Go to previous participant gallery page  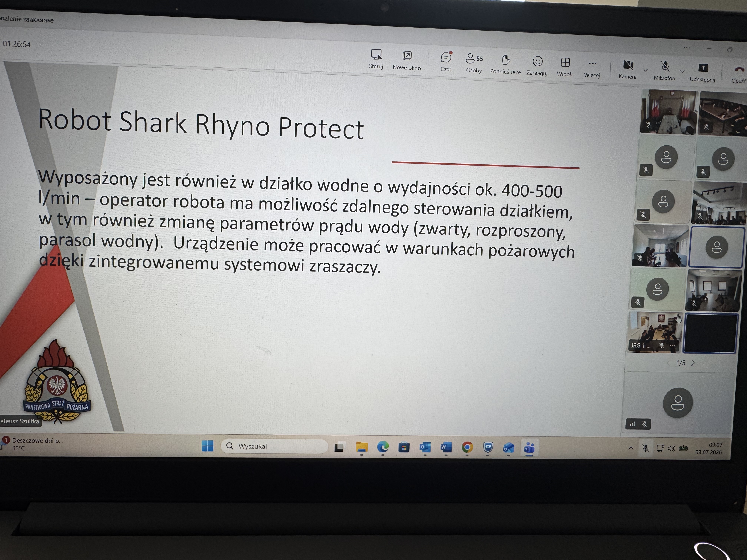point(668,363)
